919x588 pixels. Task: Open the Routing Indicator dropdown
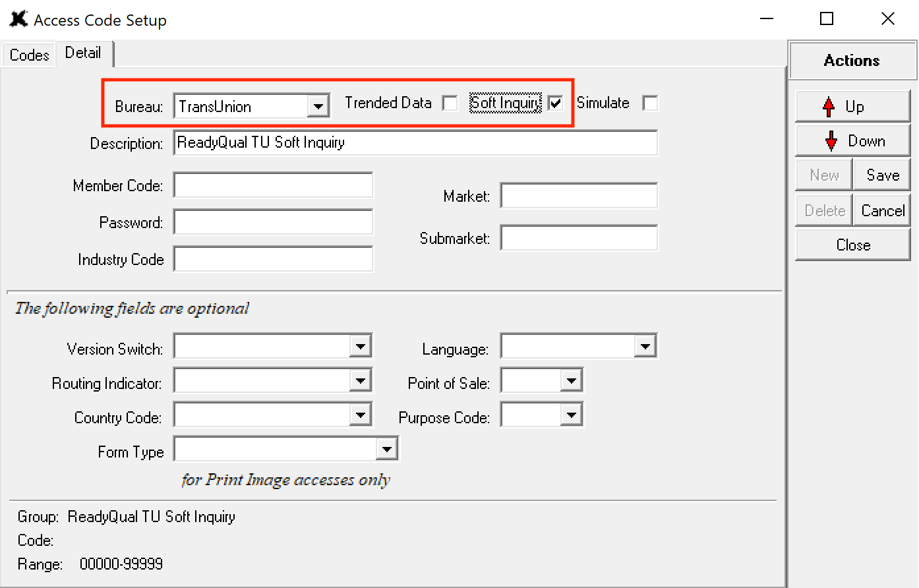[361, 380]
